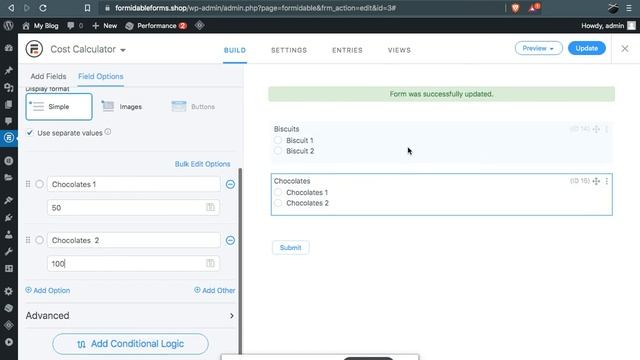Switch to the Views tab
Image resolution: width=640 pixels, height=360 pixels.
click(x=399, y=50)
